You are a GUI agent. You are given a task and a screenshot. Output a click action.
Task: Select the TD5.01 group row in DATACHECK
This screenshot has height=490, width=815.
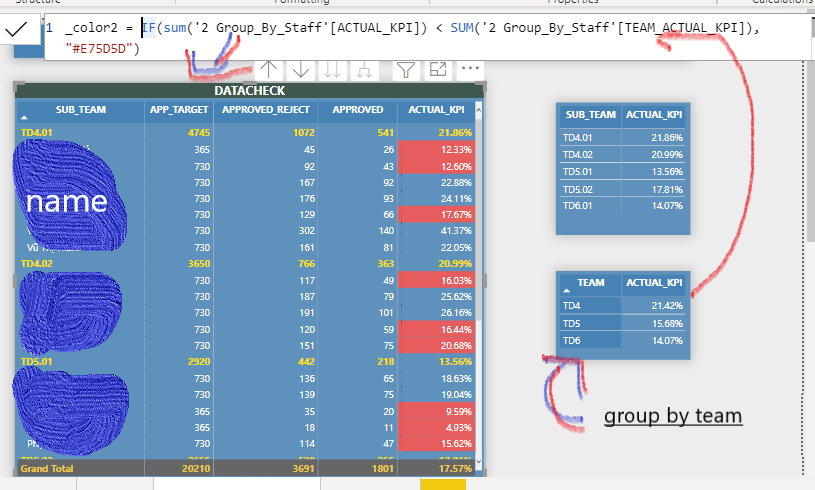click(246, 362)
